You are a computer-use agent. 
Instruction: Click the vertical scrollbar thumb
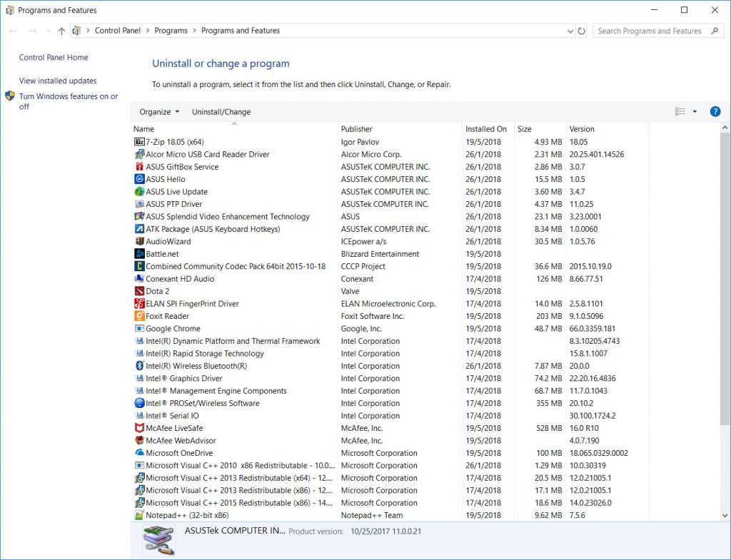click(x=725, y=278)
